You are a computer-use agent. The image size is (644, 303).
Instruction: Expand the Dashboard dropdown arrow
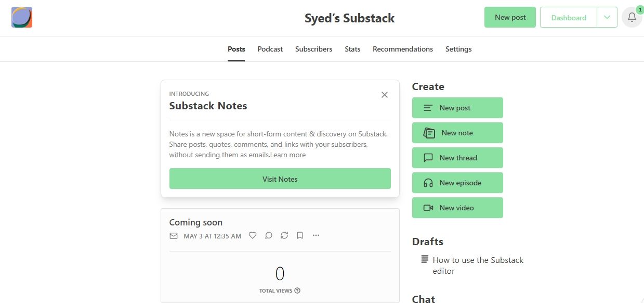[607, 17]
